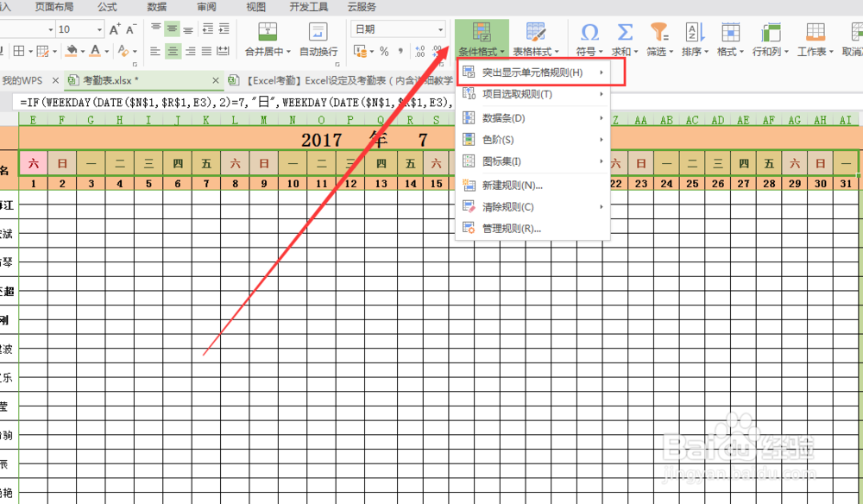Switch to the 视图 ribbon tab
Viewport: 863px width, 504px height.
coord(256,7)
